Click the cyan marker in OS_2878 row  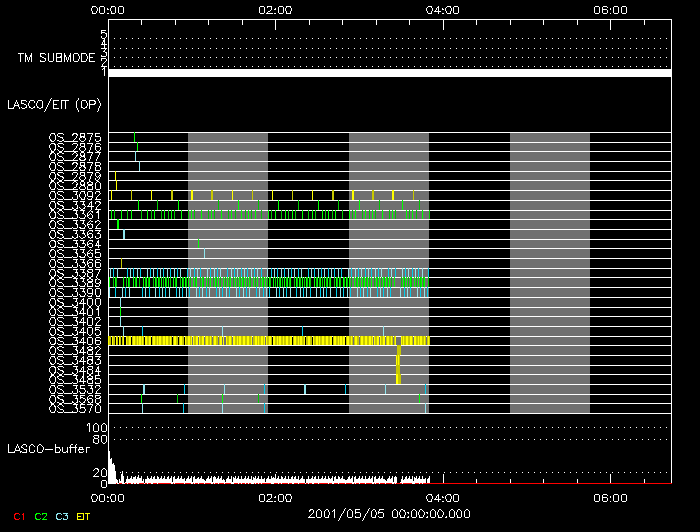point(139,166)
